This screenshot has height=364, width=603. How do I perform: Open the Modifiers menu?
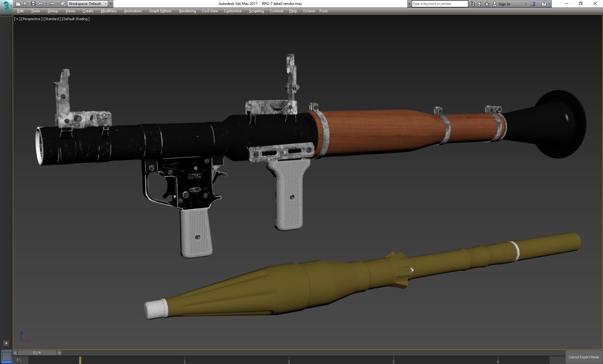click(x=109, y=11)
